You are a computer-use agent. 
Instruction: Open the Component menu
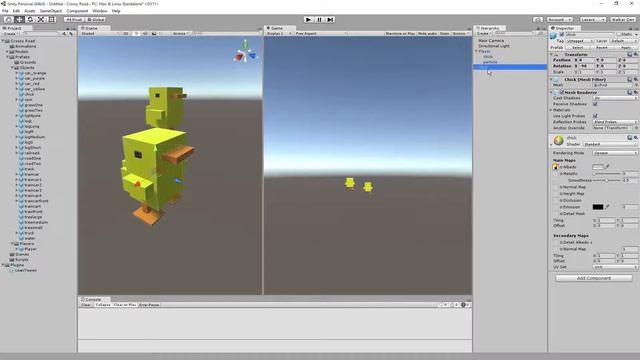(77, 11)
